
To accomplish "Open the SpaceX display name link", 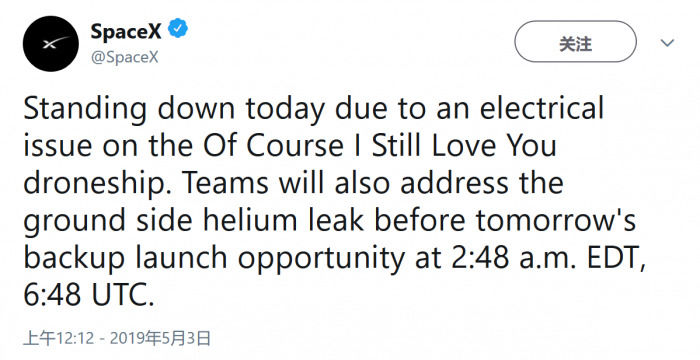I will click(x=126, y=31).
